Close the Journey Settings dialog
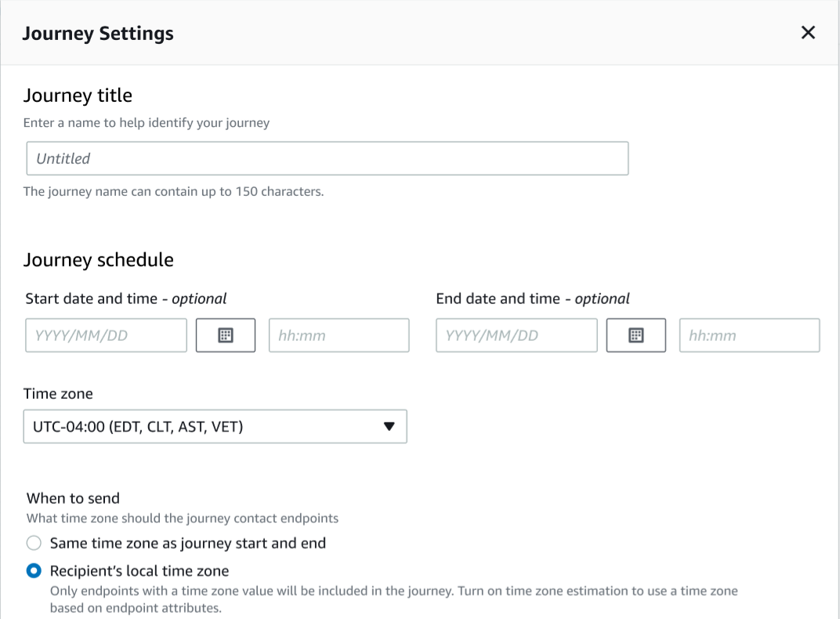Viewport: 840px width, 619px height. 808,33
